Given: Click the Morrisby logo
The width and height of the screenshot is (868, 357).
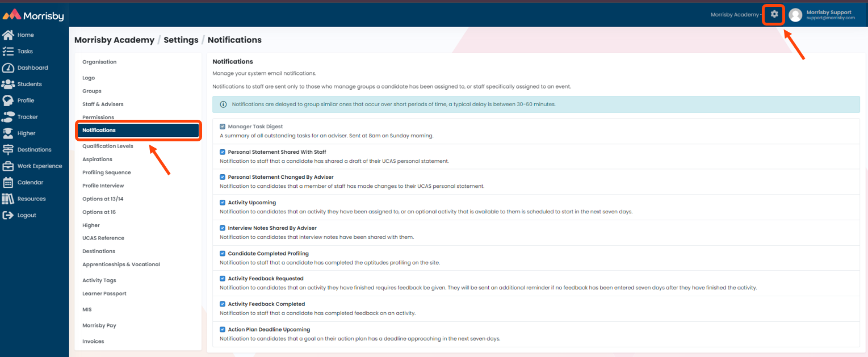Looking at the screenshot, I should click(x=33, y=15).
